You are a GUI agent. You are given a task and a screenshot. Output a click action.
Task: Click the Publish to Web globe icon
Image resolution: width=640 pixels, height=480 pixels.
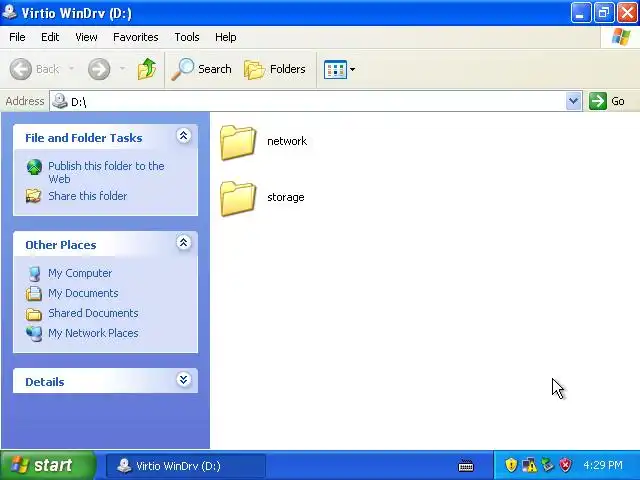tap(34, 167)
